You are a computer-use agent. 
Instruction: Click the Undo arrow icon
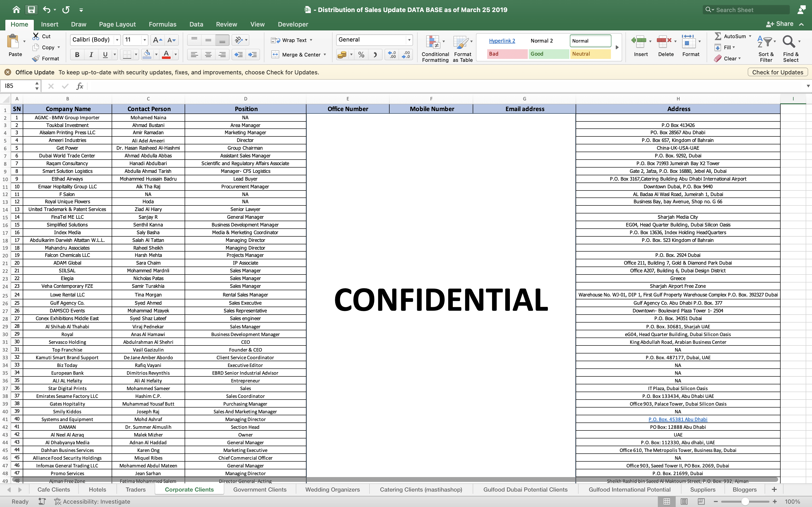(47, 10)
